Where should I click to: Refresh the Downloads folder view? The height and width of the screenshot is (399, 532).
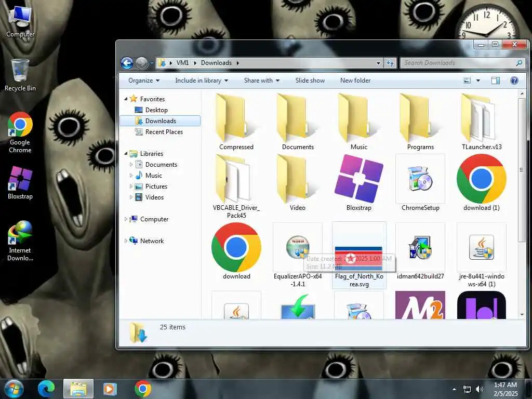[x=390, y=63]
